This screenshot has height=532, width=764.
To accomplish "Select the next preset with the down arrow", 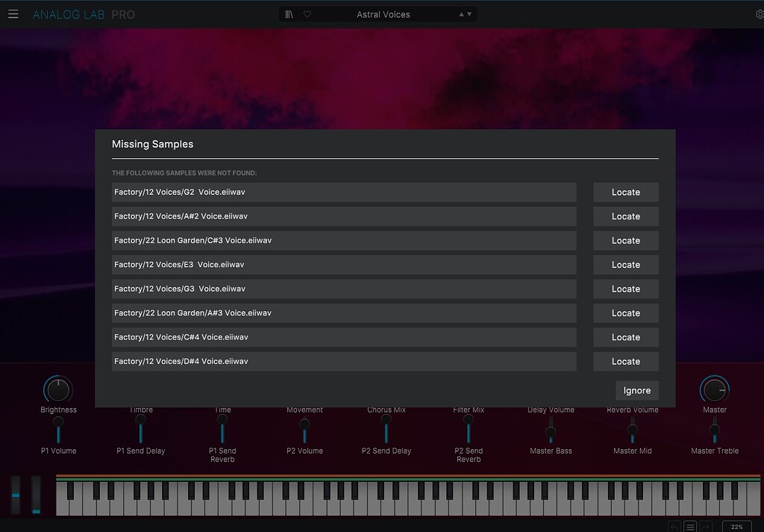I will (470, 13).
